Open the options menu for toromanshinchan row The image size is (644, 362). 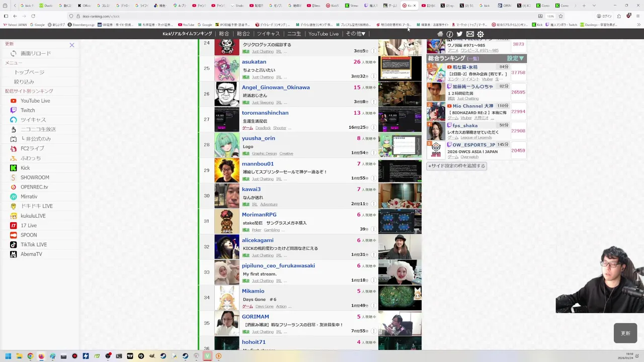tap(373, 128)
